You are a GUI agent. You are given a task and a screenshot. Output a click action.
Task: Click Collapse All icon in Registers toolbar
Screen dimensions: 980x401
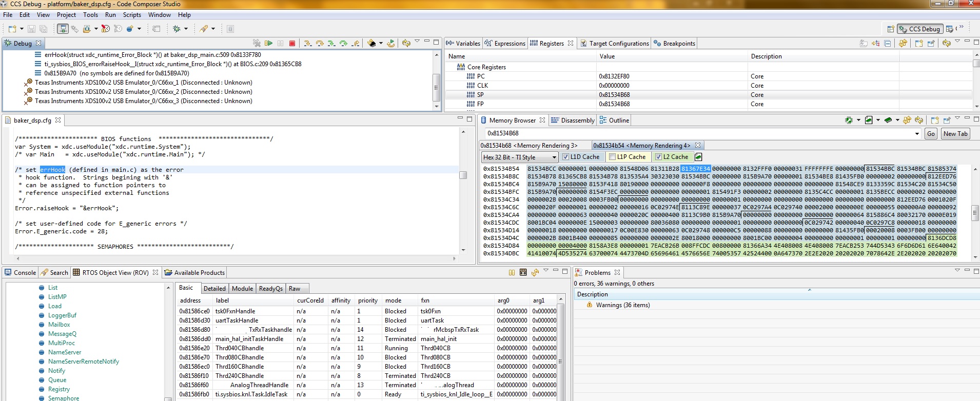[888, 43]
